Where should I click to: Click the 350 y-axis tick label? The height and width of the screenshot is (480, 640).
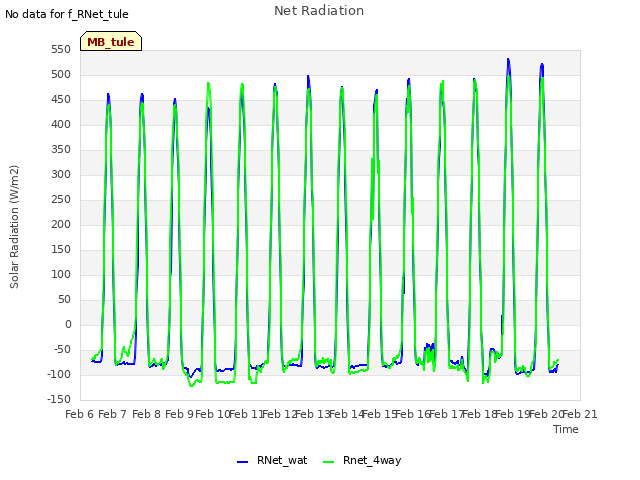[x=61, y=150]
